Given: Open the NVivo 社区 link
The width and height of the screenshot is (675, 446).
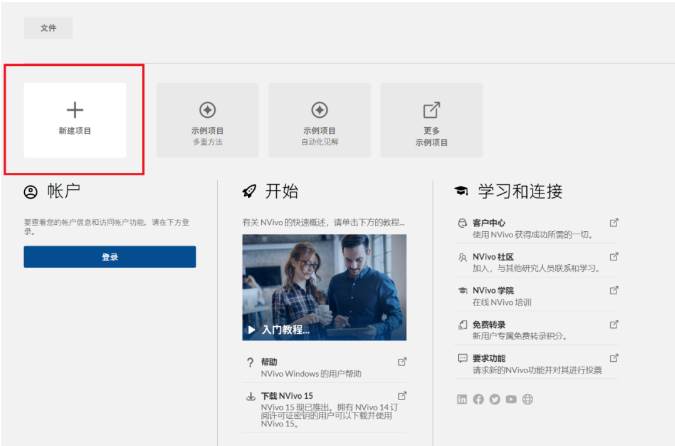Looking at the screenshot, I should point(536,262).
